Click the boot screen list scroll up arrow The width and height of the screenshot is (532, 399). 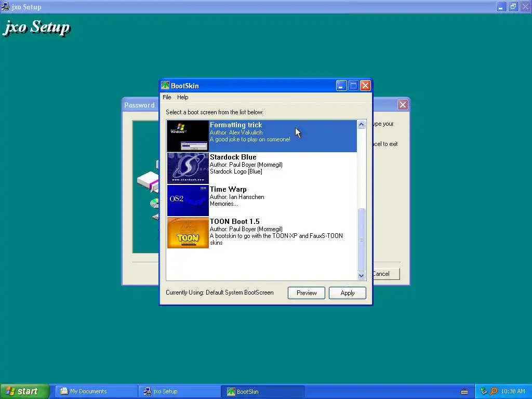click(x=362, y=125)
